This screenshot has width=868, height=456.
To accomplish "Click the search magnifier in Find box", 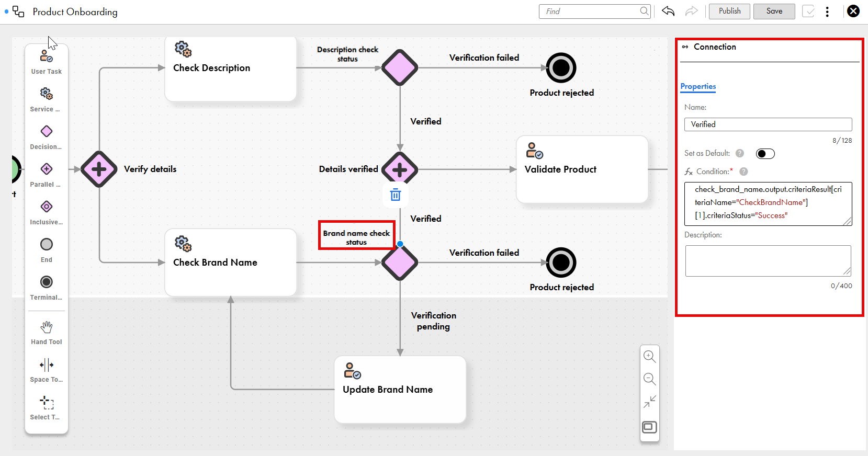I will (644, 11).
